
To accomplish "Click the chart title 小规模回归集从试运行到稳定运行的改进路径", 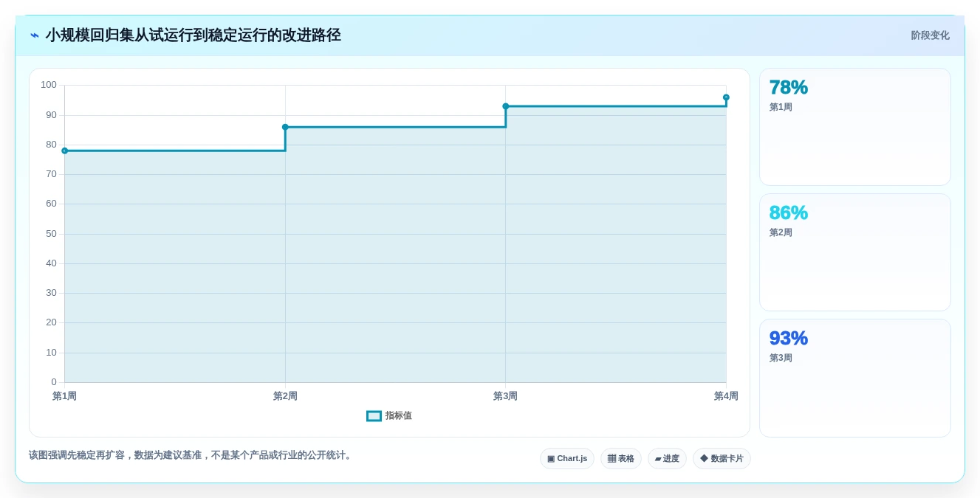I will click(193, 35).
